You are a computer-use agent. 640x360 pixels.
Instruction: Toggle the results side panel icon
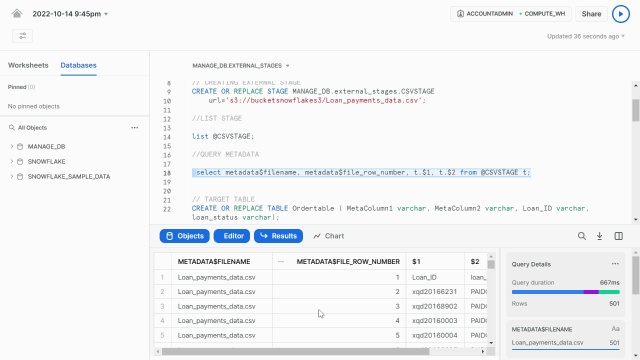coord(618,236)
